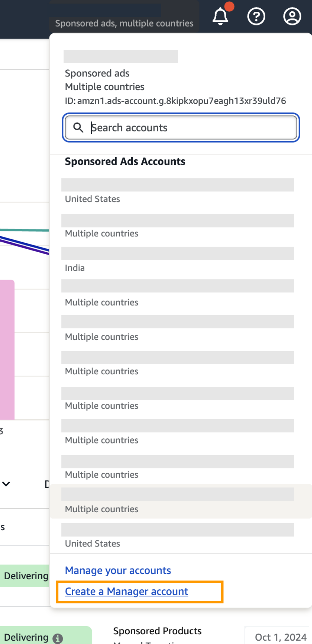This screenshot has height=644, width=312.
Task: Open the Sponsored Products campaign type text
Action: [157, 631]
